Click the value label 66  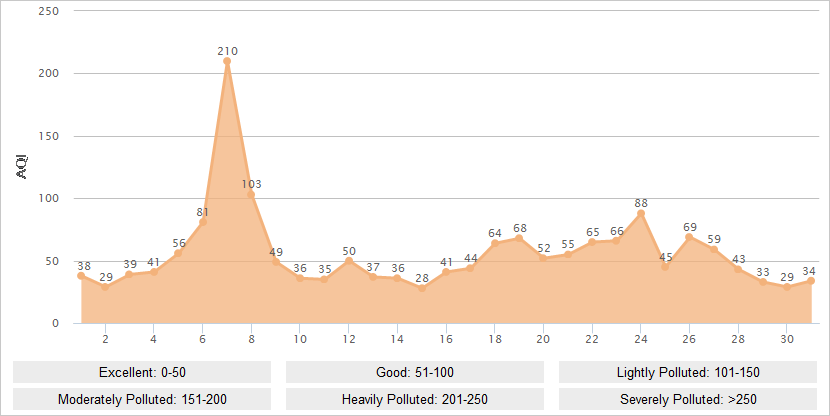point(617,231)
